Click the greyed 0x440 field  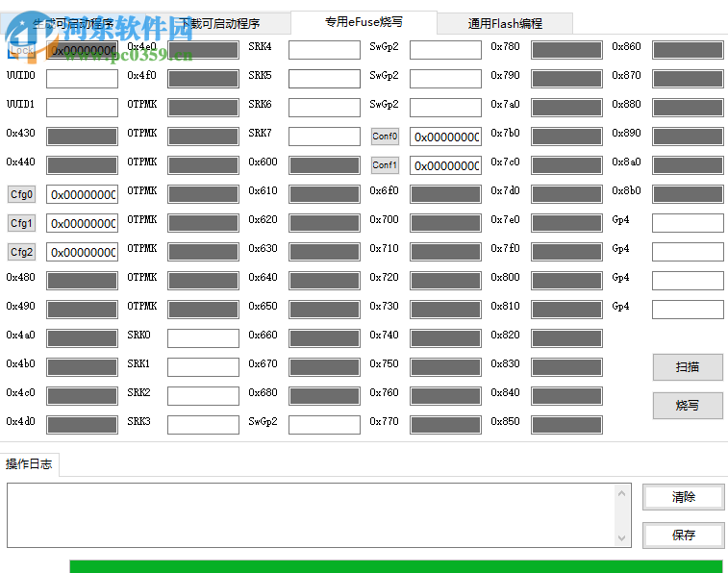(x=82, y=165)
